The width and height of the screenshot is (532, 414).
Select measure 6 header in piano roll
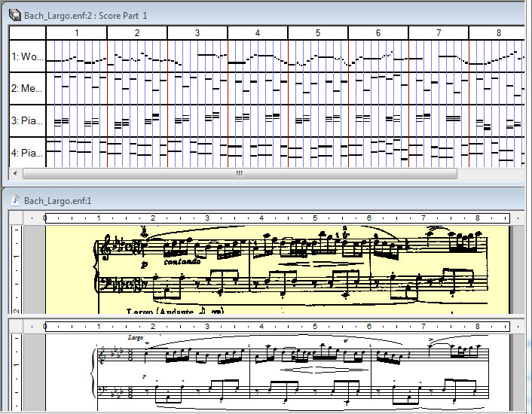point(378,33)
